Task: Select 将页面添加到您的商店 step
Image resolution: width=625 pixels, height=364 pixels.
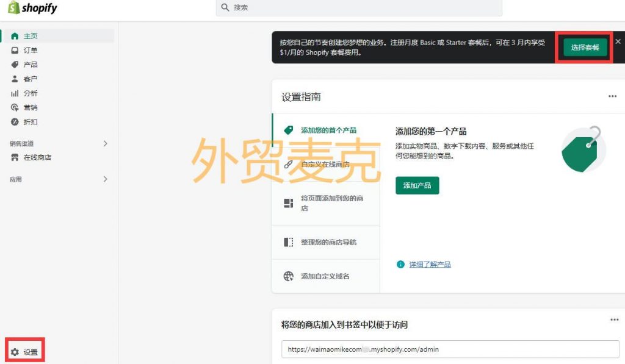Action: pos(332,203)
